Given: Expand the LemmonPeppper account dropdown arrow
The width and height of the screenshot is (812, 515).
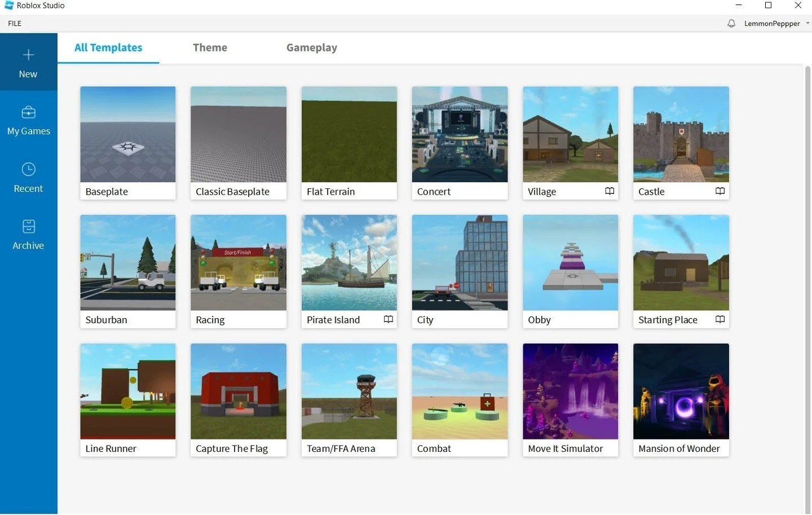Looking at the screenshot, I should click(x=807, y=23).
